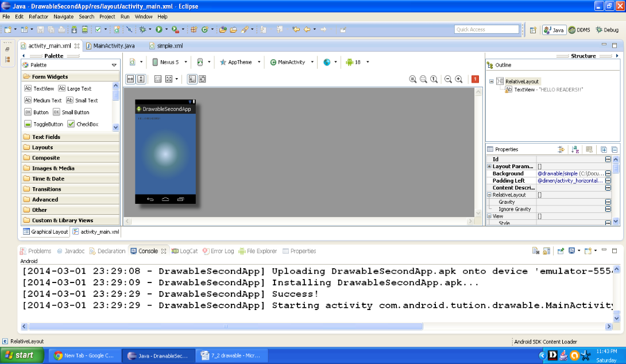Sort properties alphabetically icon
626x364 pixels.
pos(575,149)
